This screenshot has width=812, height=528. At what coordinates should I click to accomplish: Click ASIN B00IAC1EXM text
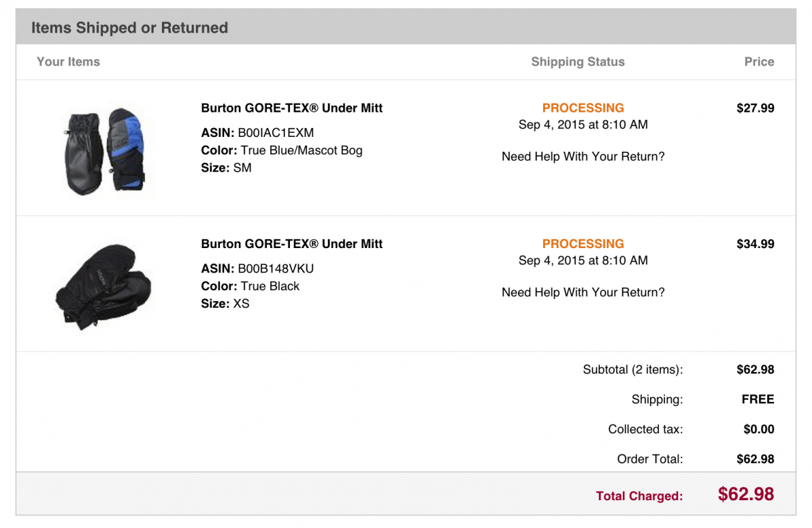tap(257, 133)
